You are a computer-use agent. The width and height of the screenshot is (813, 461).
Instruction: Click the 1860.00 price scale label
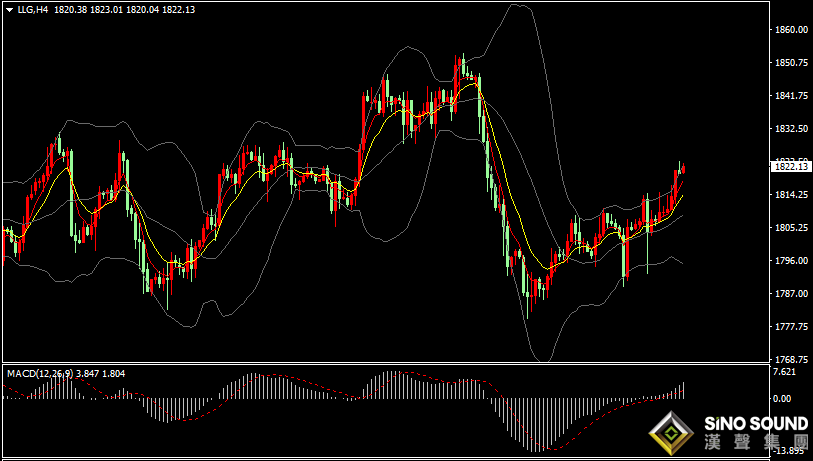tap(791, 30)
